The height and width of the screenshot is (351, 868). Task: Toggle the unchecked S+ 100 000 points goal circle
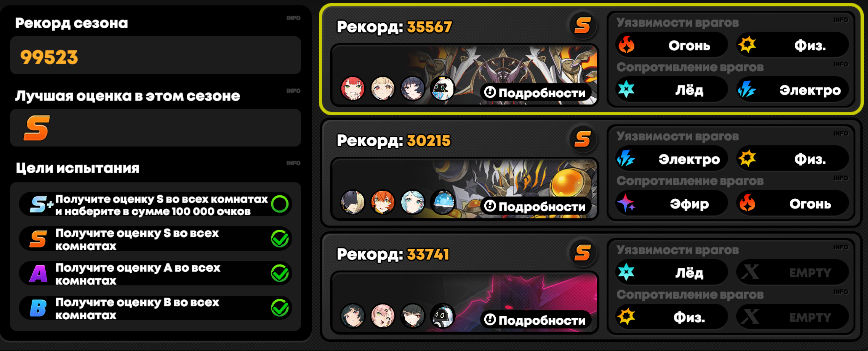(x=280, y=204)
